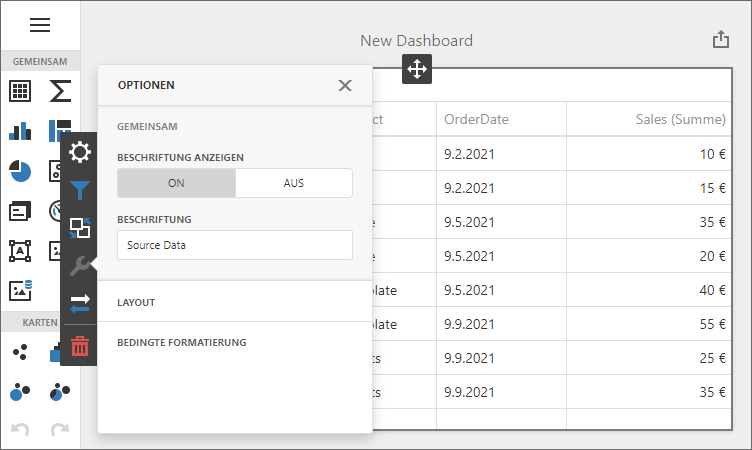Click the OPTIONEN panel heading
752x450 pixels.
tap(146, 85)
